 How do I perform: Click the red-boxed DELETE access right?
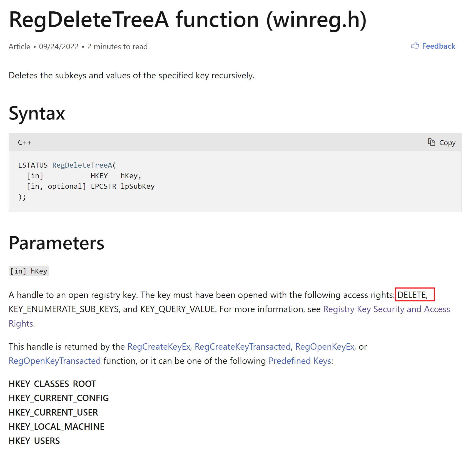pyautogui.click(x=413, y=295)
